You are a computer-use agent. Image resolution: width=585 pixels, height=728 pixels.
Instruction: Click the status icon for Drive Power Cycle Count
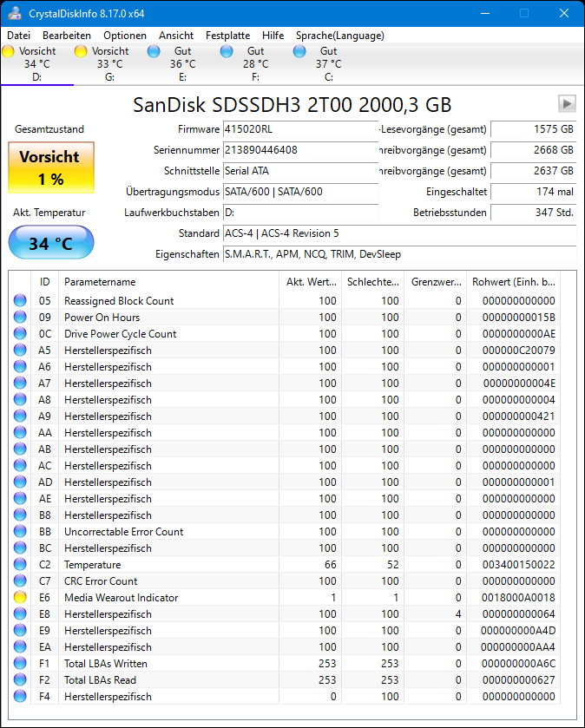click(20, 333)
